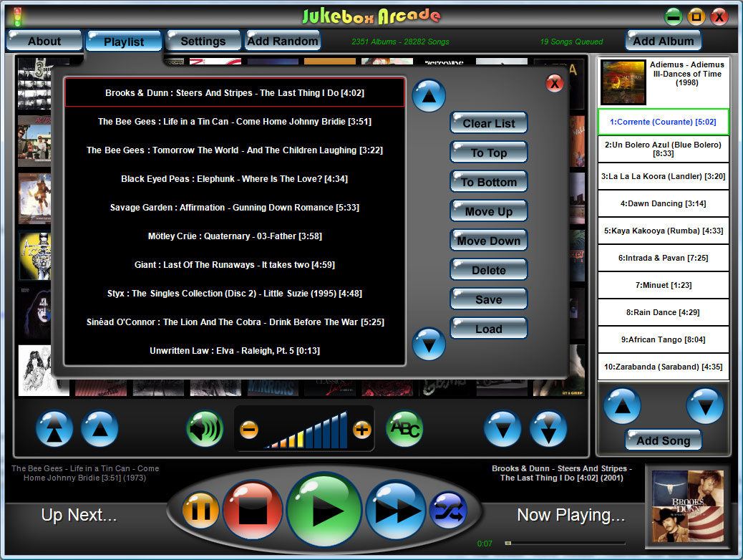Select track 5 Kaya Kakooya (Rumba)
743x560 pixels.
pos(663,231)
